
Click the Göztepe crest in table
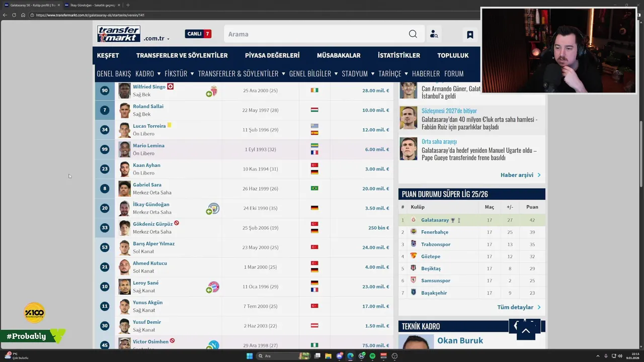pyautogui.click(x=414, y=256)
